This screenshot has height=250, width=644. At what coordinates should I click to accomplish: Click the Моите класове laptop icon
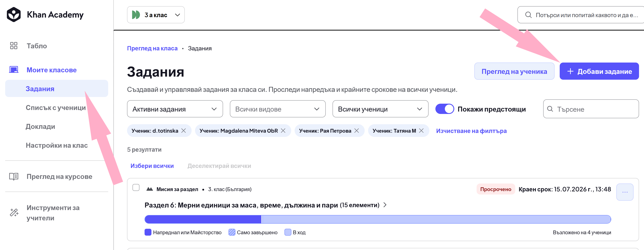coord(14,70)
